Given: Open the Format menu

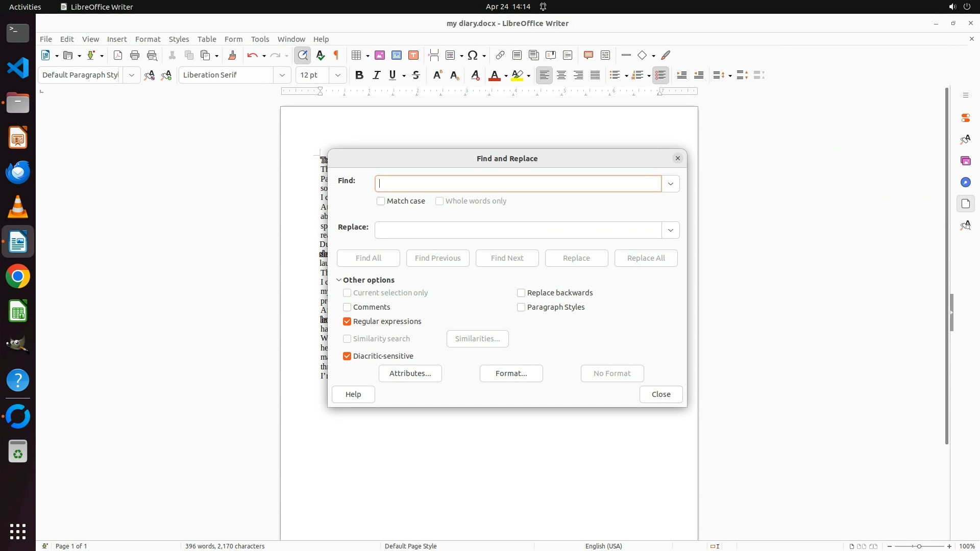Looking at the screenshot, I should coord(148,39).
